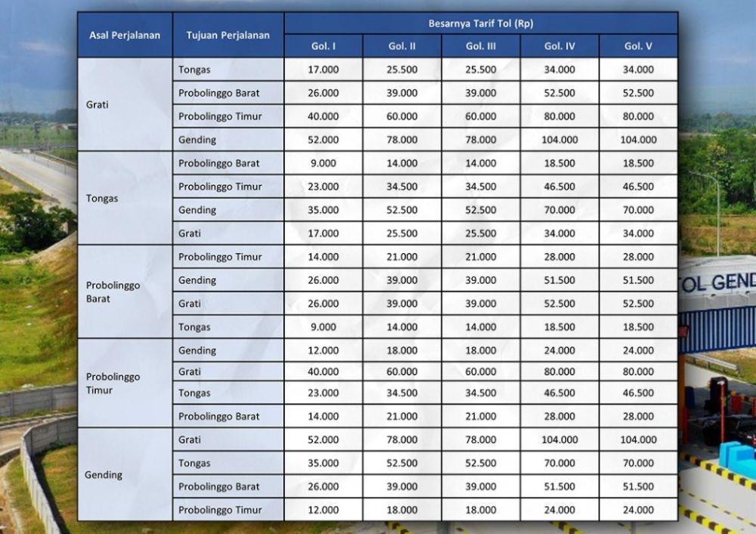Click Gol. I fare "9.000" for Tongas to Probolinggo Barat
The image size is (756, 534).
click(x=323, y=163)
